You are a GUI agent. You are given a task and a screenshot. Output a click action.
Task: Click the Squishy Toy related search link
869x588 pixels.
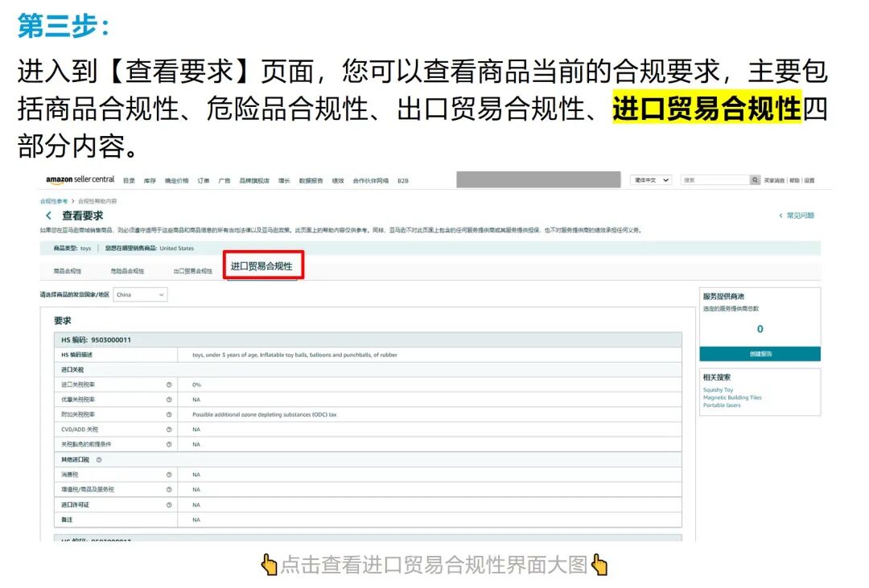[720, 389]
